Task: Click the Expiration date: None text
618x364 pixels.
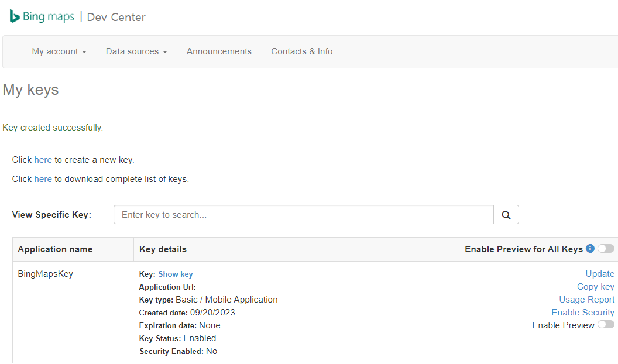Action: (x=180, y=325)
